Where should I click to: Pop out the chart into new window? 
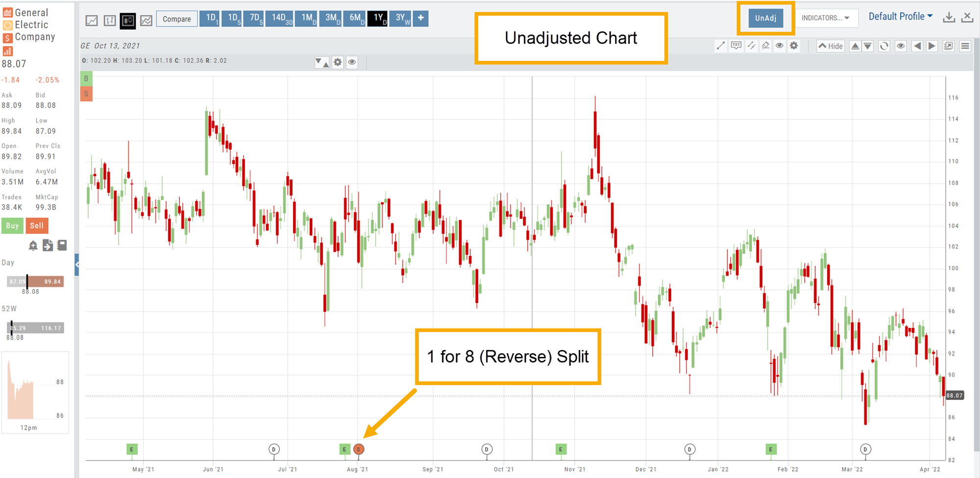coord(949,46)
